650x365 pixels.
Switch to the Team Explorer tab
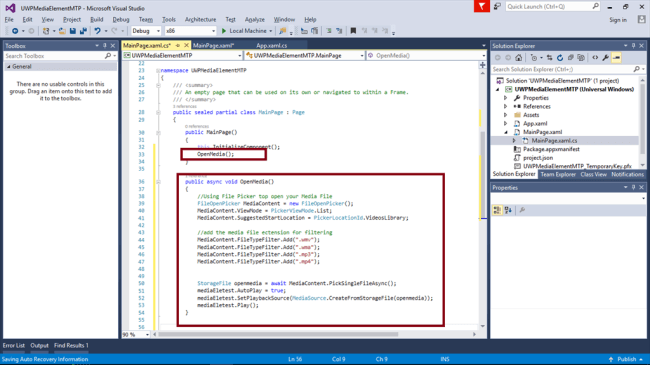[558, 175]
